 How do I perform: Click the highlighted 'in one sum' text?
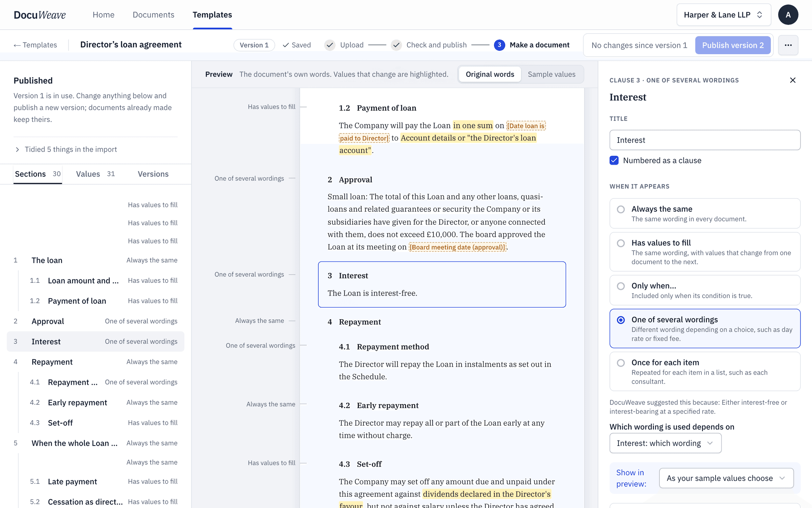(473, 126)
